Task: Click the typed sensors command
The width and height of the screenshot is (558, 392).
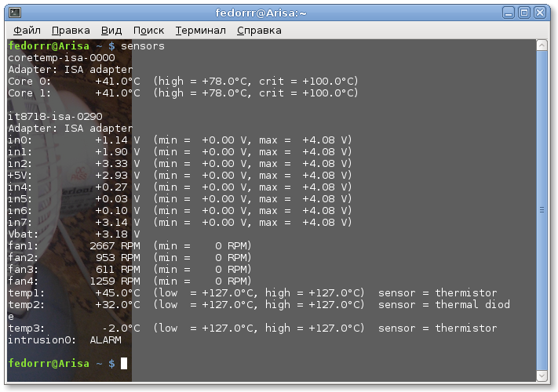Action: pyautogui.click(x=143, y=46)
